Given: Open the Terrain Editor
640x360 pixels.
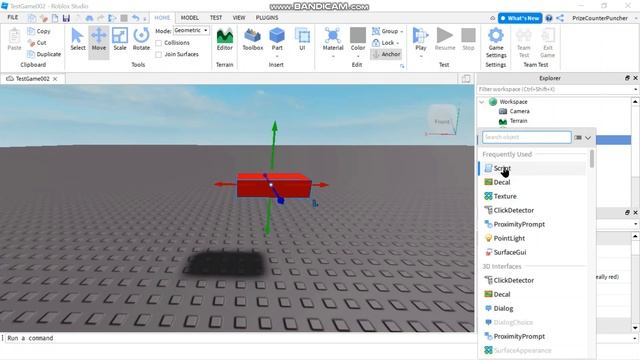Looking at the screenshot, I should pos(224,40).
